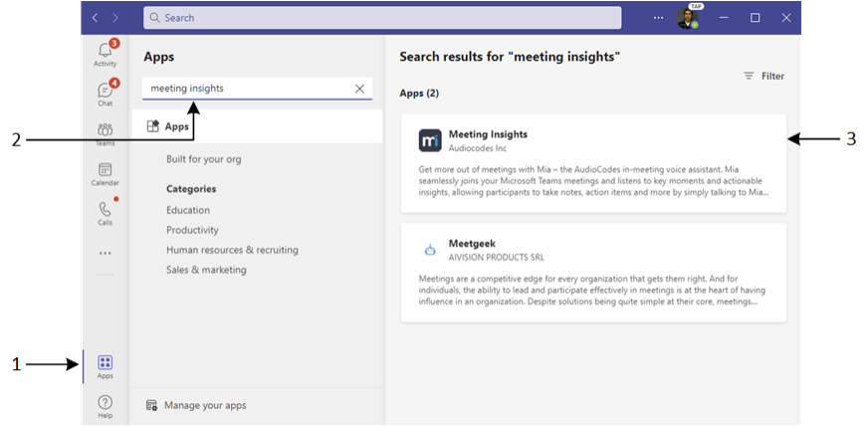Click the back navigation arrow
The height and width of the screenshot is (427, 868).
(x=96, y=18)
